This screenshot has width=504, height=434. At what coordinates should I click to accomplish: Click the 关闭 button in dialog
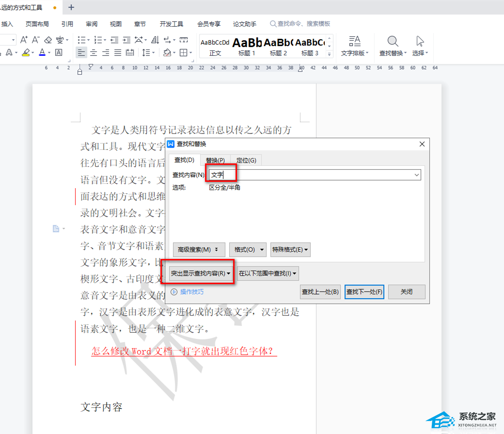pos(407,292)
